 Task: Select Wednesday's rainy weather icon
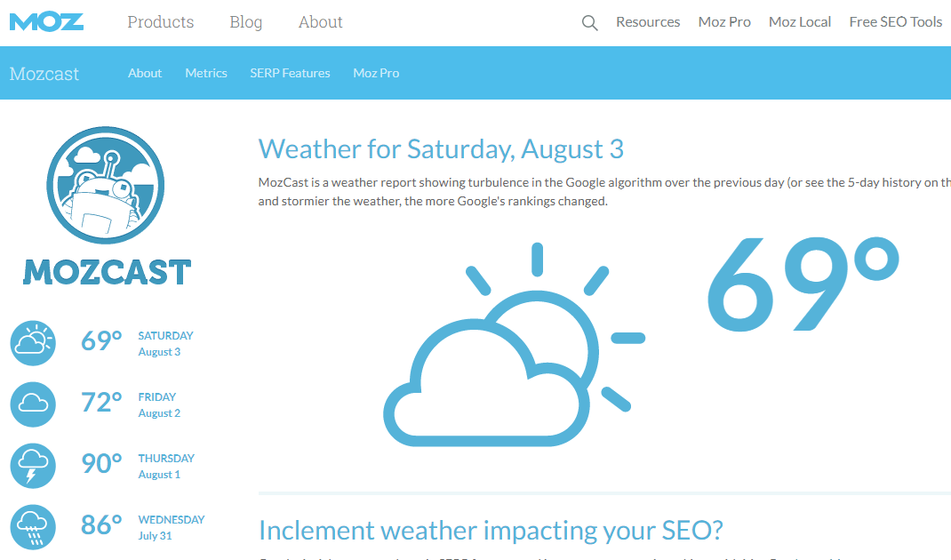click(x=33, y=527)
